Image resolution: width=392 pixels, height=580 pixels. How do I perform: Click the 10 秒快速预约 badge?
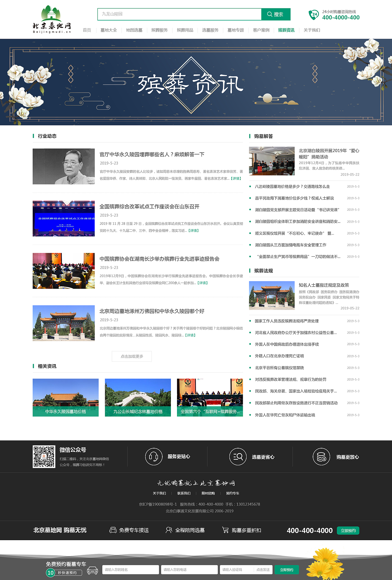64,573
